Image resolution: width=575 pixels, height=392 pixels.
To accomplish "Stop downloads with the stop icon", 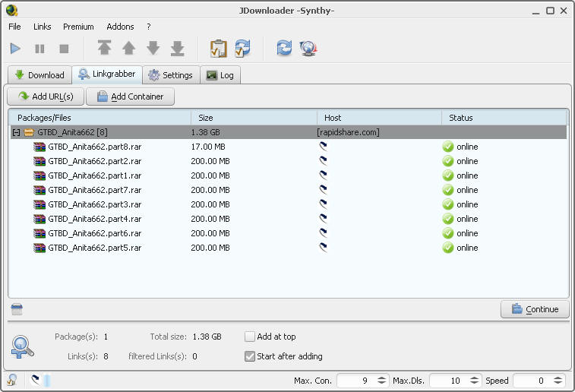I will pyautogui.click(x=64, y=49).
